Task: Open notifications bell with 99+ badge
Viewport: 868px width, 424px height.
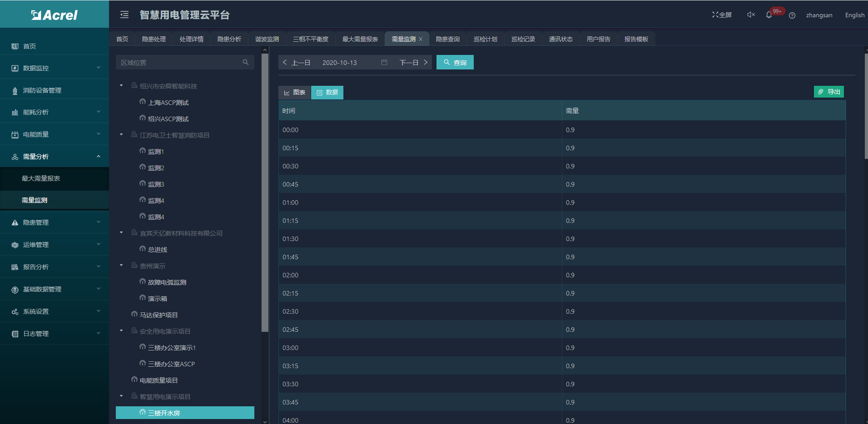Action: [769, 15]
